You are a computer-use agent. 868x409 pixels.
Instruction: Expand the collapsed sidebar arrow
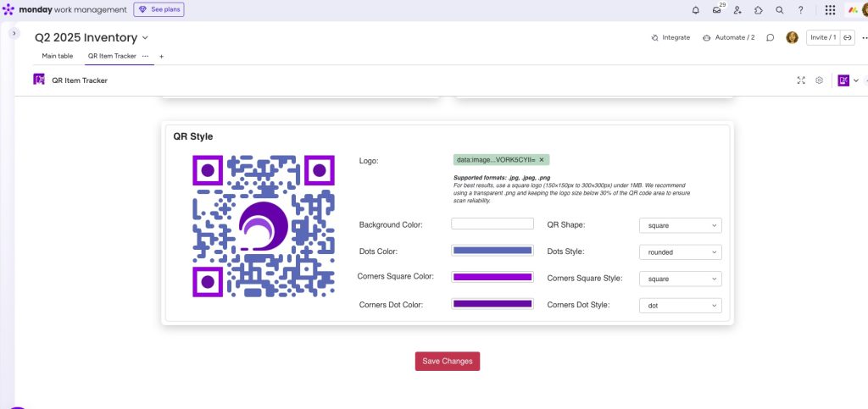pos(14,33)
